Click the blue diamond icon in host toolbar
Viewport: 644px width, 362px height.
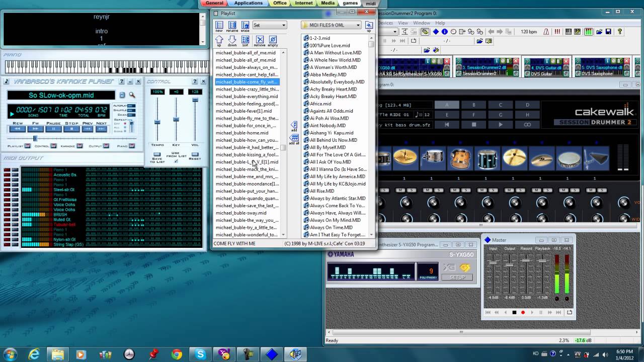436,32
